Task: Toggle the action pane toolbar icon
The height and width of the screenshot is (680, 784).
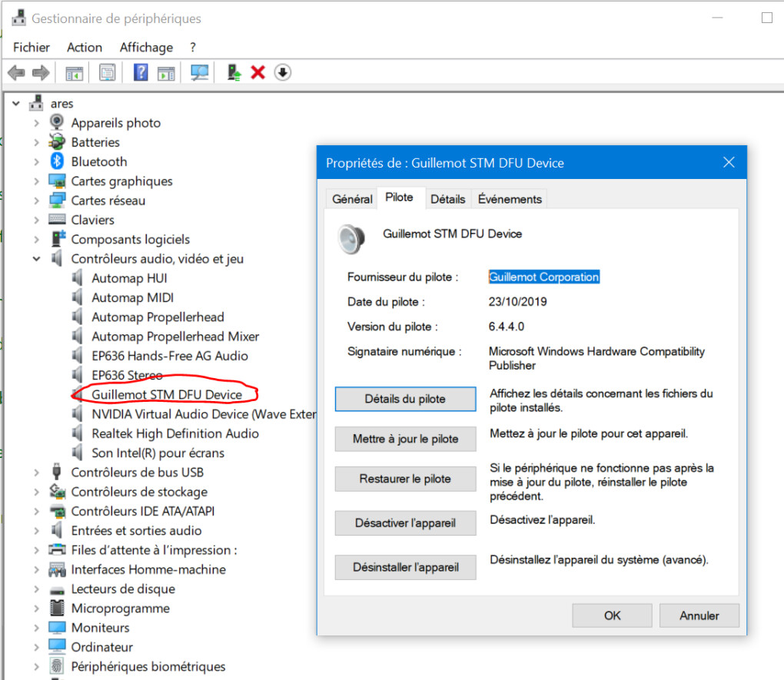Action: [166, 73]
